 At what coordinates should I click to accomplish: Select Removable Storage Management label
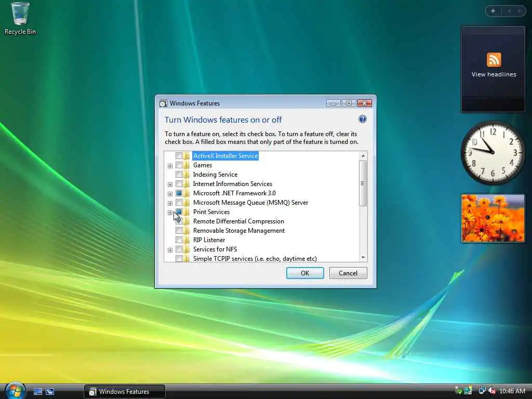[239, 231]
